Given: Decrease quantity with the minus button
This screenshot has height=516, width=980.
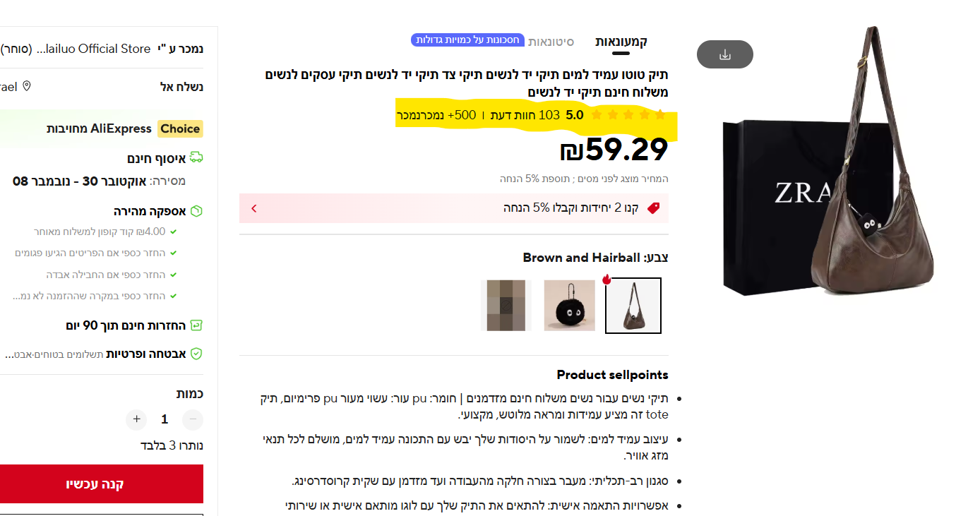Looking at the screenshot, I should point(193,419).
